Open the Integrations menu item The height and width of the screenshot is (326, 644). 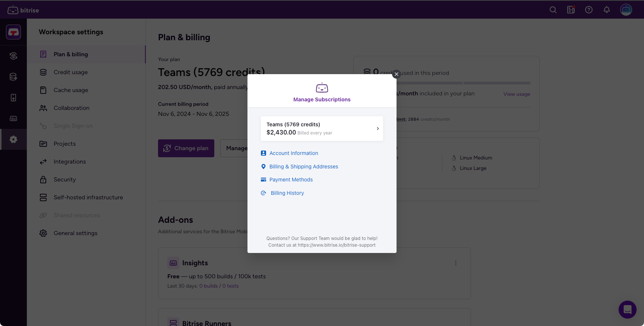(86, 162)
